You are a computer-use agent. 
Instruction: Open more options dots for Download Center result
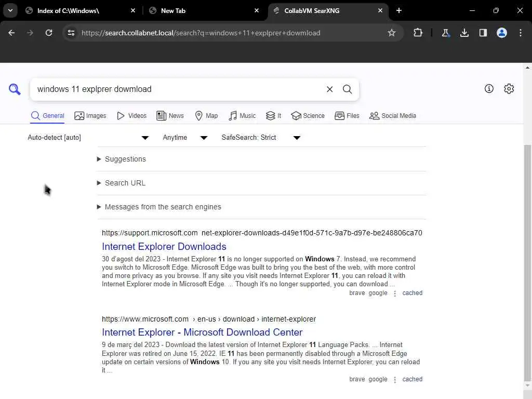point(395,380)
